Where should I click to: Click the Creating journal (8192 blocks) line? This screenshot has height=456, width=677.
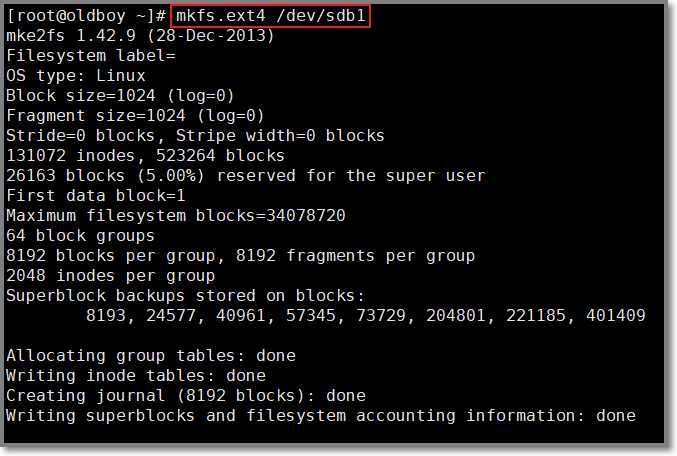(186, 396)
